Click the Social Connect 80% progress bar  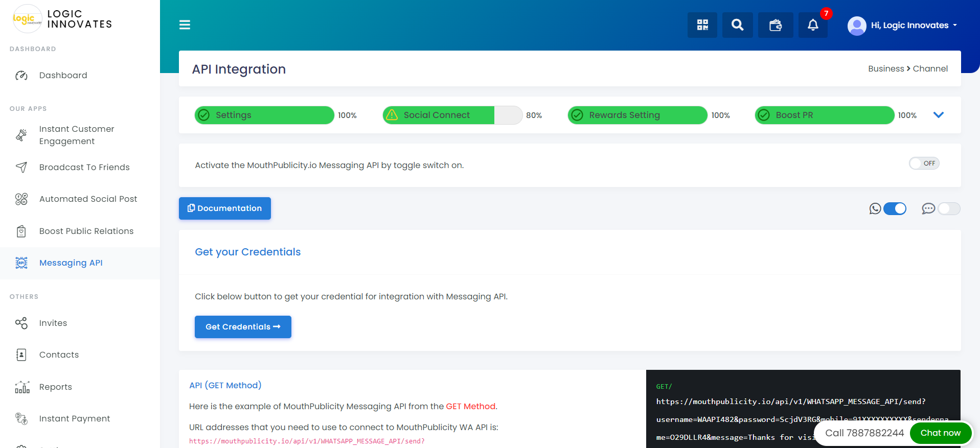coord(452,115)
